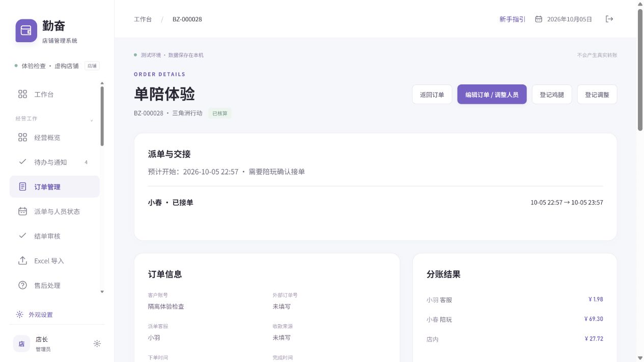Click the 派单与人员状态 calendar icon

(x=22, y=211)
